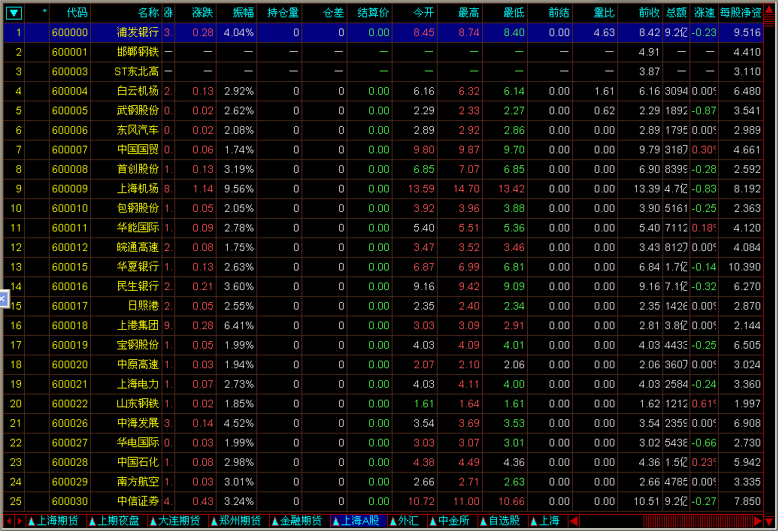Select the 白云机场 stock name

tap(138, 92)
